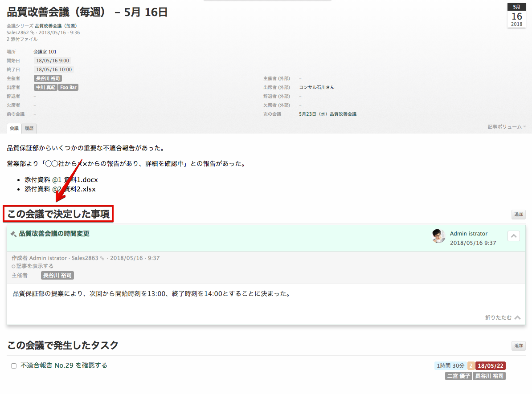The image size is (532, 394).
Task: Open the 品質改善会議の時間変更 decision link
Action: pyautogui.click(x=54, y=234)
